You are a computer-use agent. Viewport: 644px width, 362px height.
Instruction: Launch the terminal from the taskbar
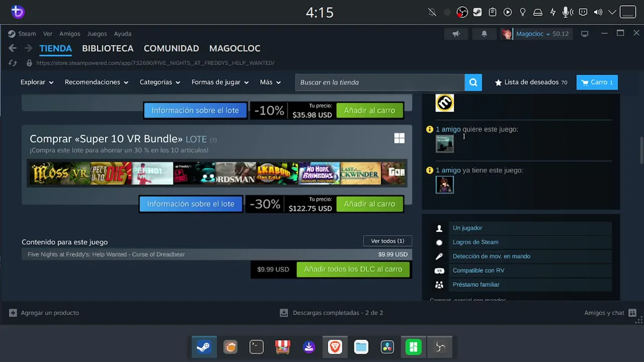click(x=257, y=347)
